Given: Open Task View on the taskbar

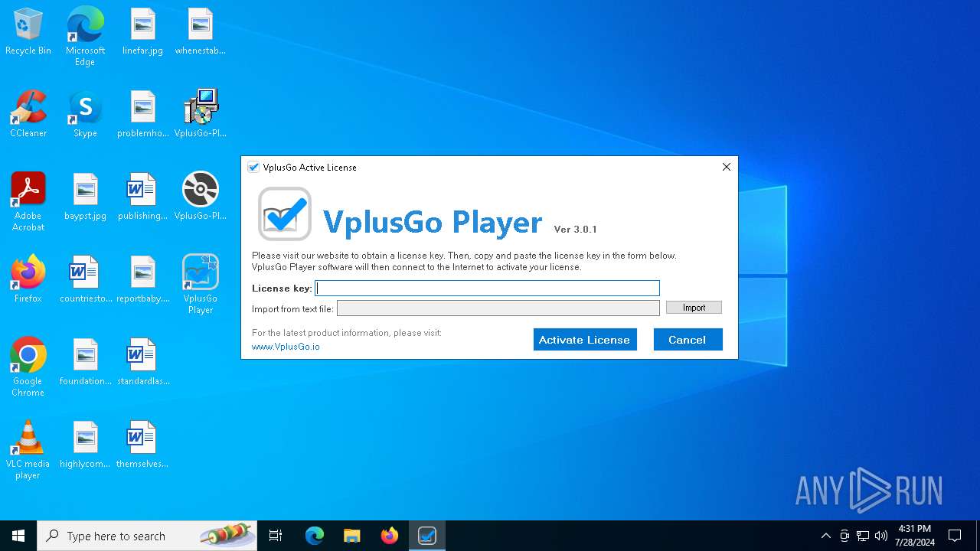Looking at the screenshot, I should 276,536.
